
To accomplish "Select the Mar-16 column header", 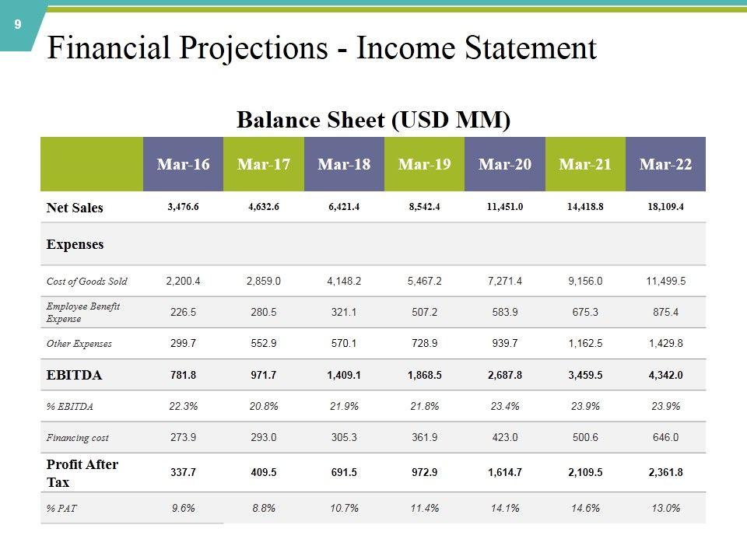I will [x=183, y=164].
